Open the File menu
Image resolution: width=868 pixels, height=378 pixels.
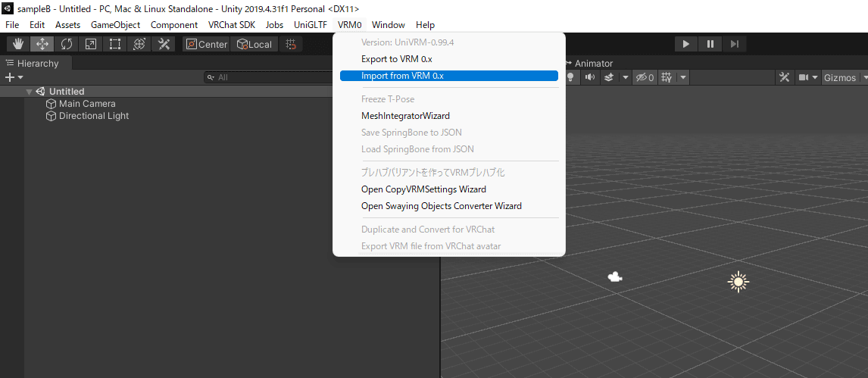click(x=12, y=25)
